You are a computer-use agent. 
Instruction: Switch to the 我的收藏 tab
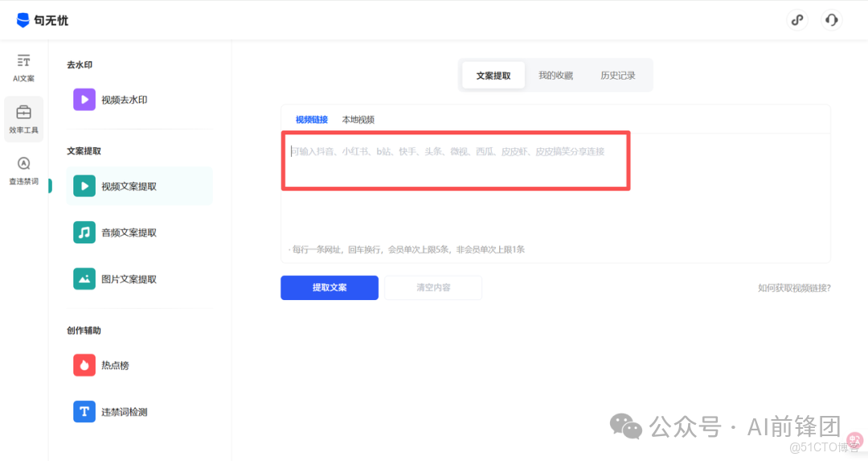pos(556,76)
